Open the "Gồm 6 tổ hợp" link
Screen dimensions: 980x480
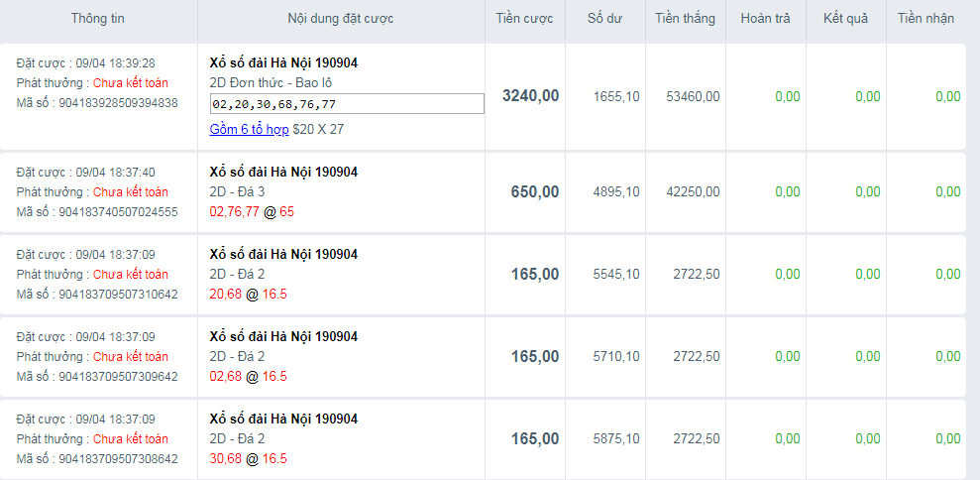(250, 129)
